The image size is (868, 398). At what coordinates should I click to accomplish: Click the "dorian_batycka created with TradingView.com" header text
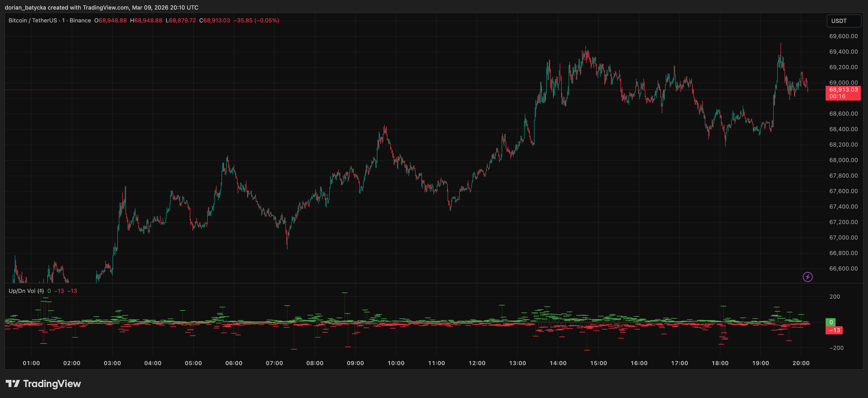[67, 7]
